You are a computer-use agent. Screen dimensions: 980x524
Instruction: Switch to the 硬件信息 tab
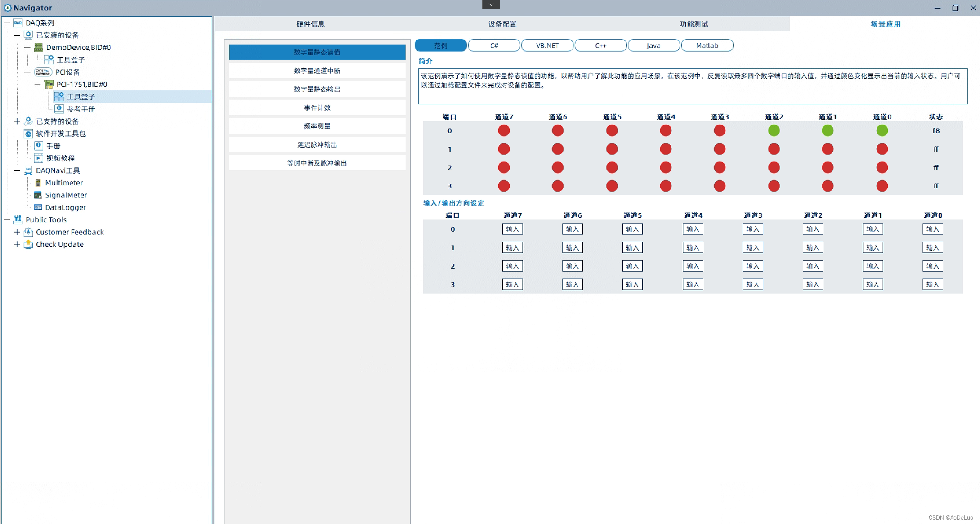tap(310, 24)
